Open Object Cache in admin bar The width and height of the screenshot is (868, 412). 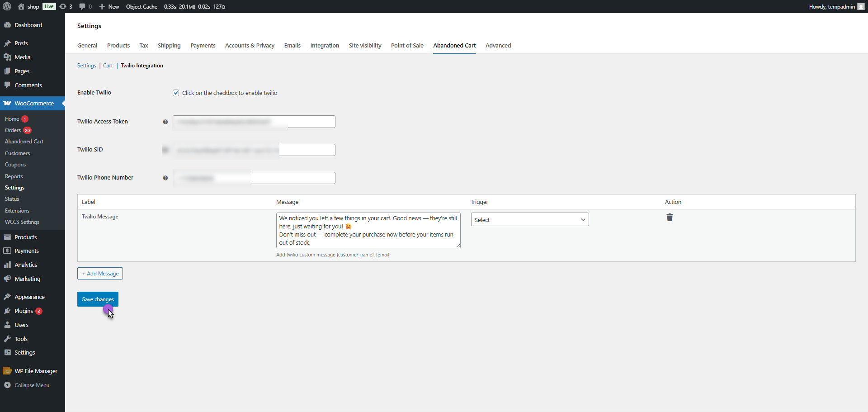tap(142, 6)
